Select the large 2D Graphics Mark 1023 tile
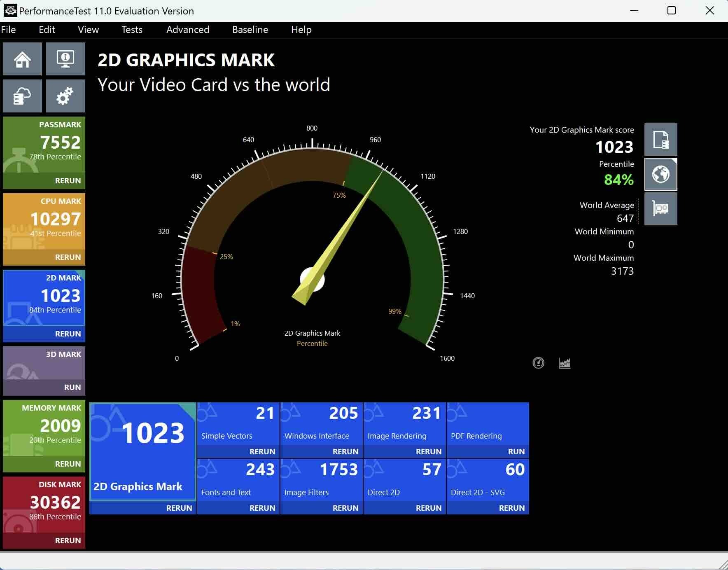The height and width of the screenshot is (570, 728). click(142, 451)
